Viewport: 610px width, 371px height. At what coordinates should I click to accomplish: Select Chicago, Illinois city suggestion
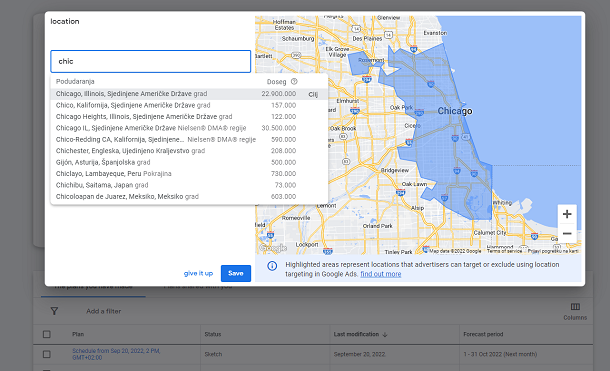coord(189,94)
